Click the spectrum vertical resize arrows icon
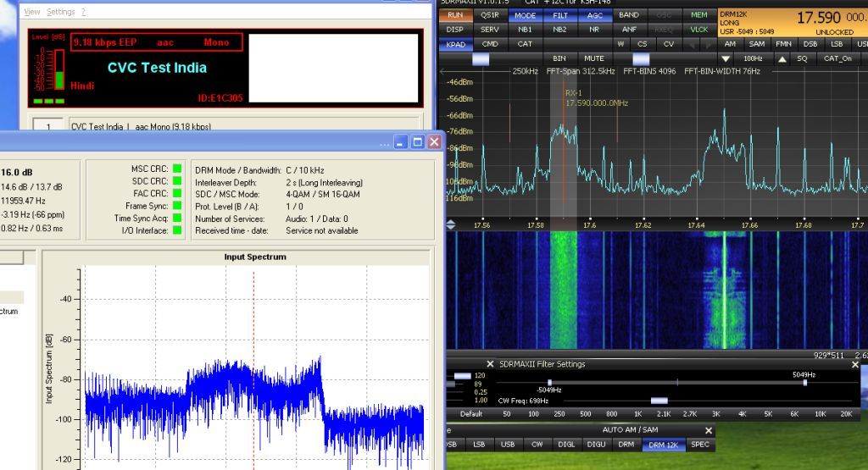Viewport: 868px width, 470px height. (x=451, y=224)
